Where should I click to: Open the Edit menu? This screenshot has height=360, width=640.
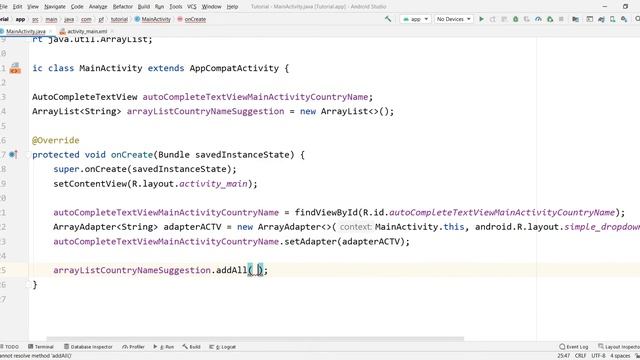tap(18, 7)
